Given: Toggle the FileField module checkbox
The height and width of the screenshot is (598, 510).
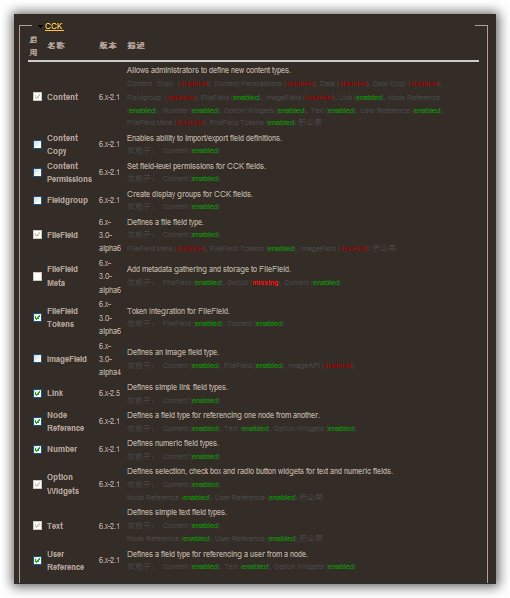Looking at the screenshot, I should click(x=37, y=235).
